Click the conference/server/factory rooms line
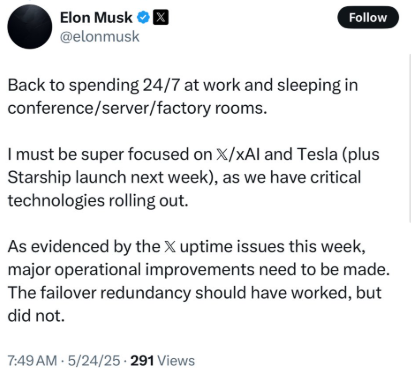This screenshot has width=411, height=377. click(x=137, y=109)
